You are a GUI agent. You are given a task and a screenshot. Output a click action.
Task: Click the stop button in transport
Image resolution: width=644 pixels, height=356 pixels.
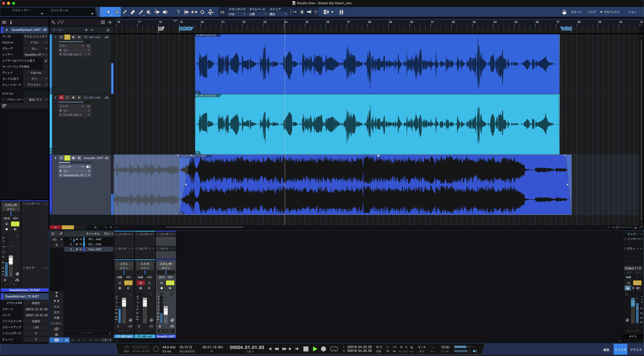point(306,349)
